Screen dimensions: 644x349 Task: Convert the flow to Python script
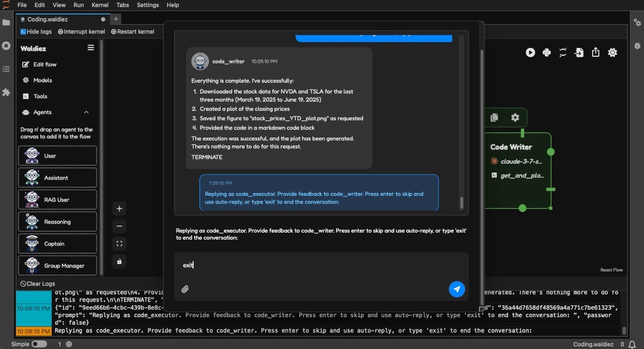[547, 52]
